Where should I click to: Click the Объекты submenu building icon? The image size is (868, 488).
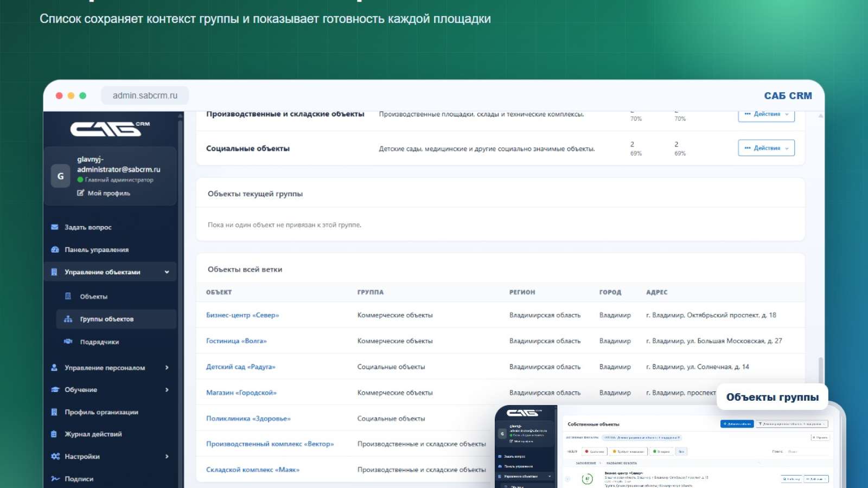[x=68, y=296]
